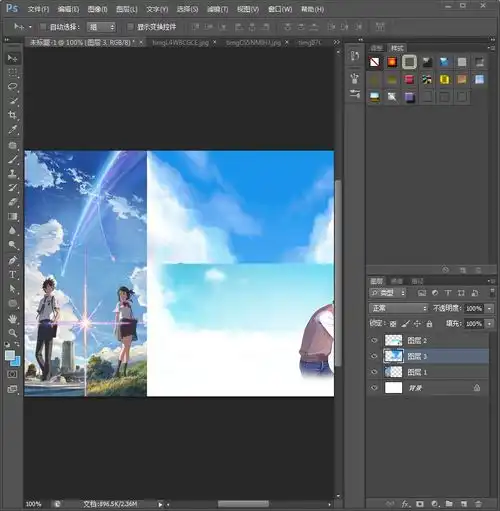
Task: Apply the red-orange gradient style swatch
Action: pyautogui.click(x=392, y=62)
